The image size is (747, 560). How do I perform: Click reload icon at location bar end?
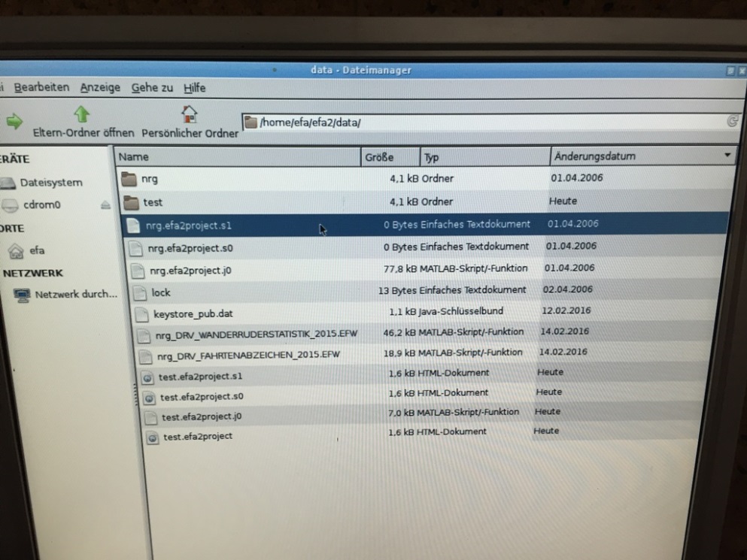click(x=732, y=121)
